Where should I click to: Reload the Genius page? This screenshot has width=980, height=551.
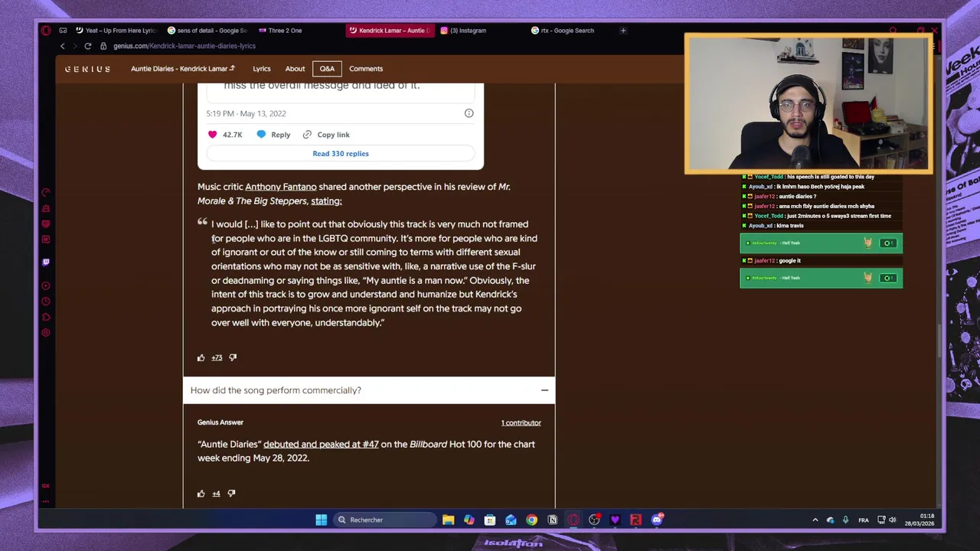(88, 46)
